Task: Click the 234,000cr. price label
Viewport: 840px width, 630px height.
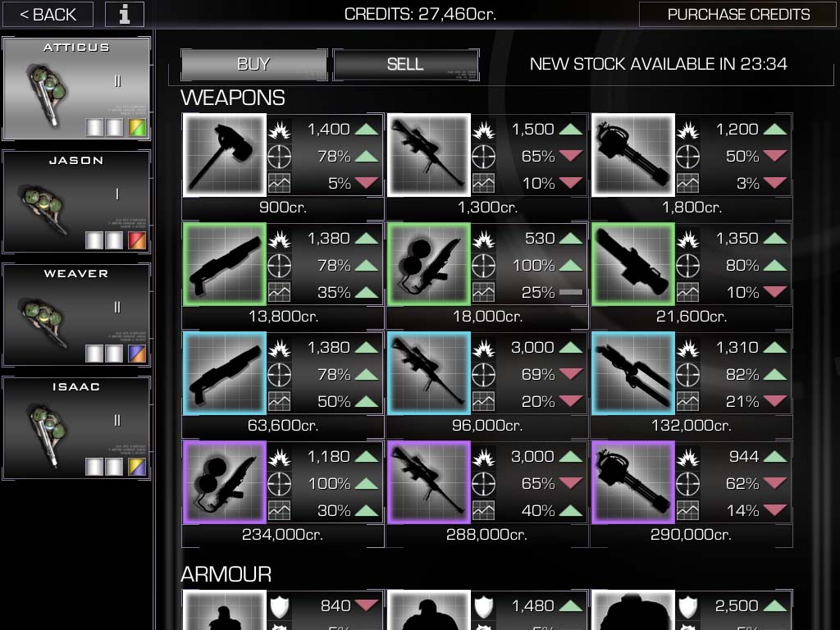Action: pyautogui.click(x=282, y=535)
